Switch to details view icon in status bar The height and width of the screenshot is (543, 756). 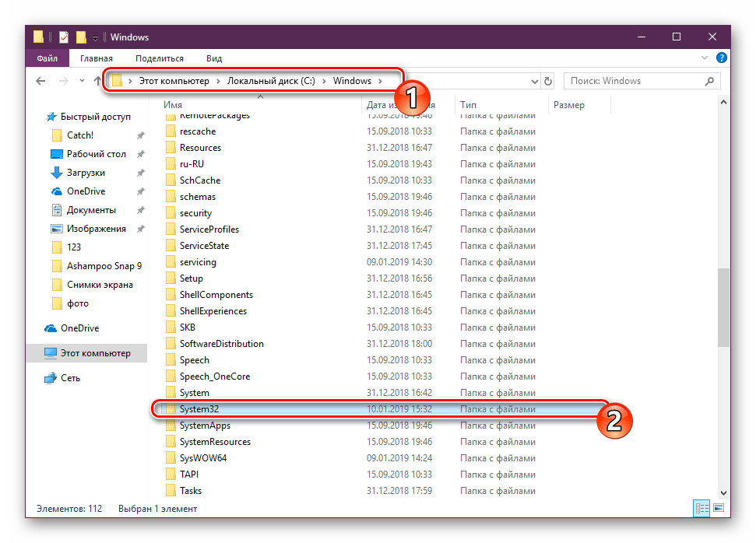pyautogui.click(x=701, y=508)
